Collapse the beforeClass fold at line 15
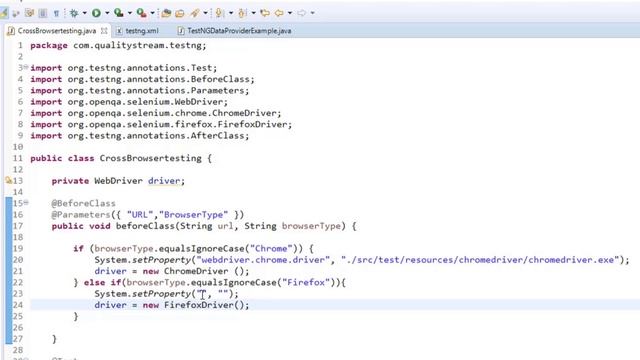The height and width of the screenshot is (360, 640). click(26, 202)
